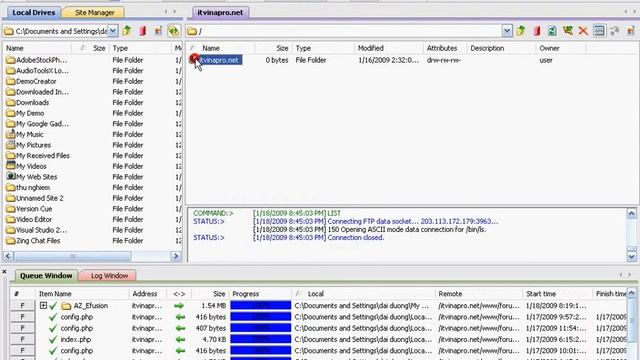Go up one folder in remote pane
The width and height of the screenshot is (640, 360).
pos(521,31)
